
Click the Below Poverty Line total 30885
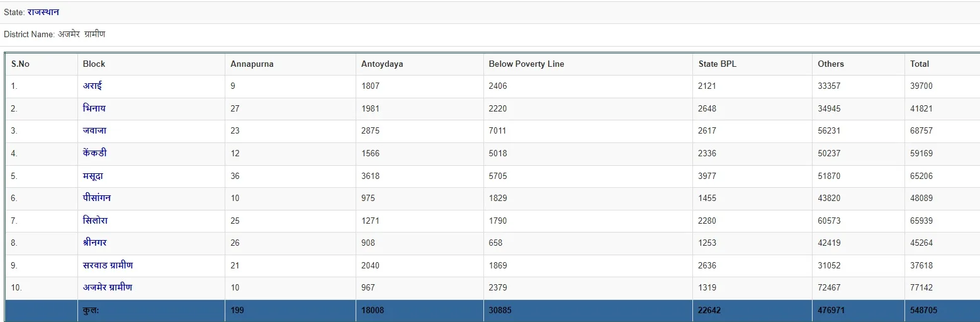[500, 311]
